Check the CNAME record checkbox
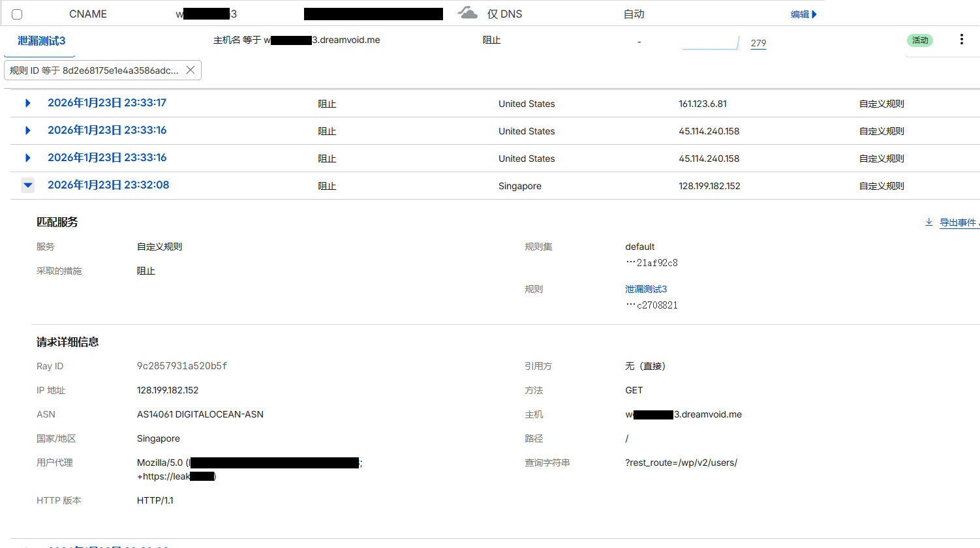The image size is (980, 548). click(17, 14)
